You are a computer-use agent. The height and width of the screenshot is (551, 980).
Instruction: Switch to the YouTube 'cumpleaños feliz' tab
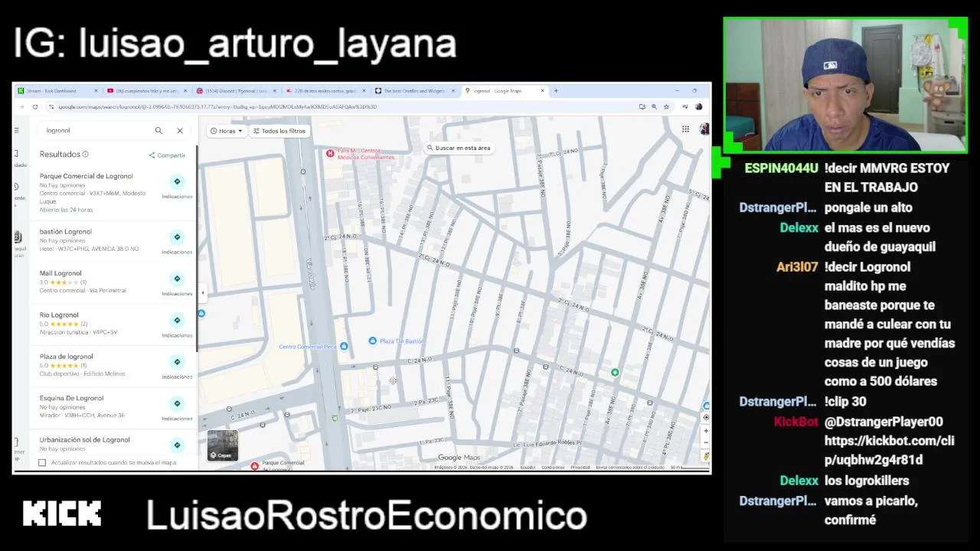(148, 91)
